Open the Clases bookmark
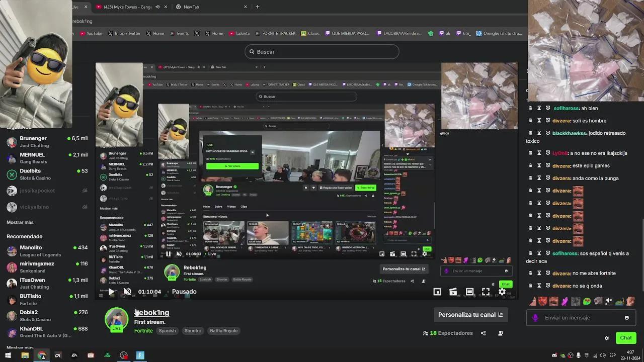 coord(310,34)
